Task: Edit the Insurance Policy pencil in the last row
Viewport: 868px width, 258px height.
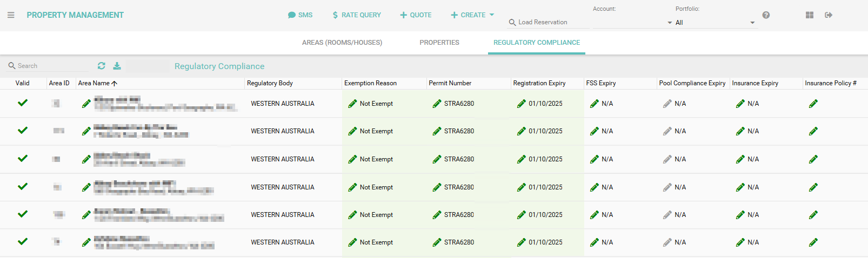Action: pos(813,243)
